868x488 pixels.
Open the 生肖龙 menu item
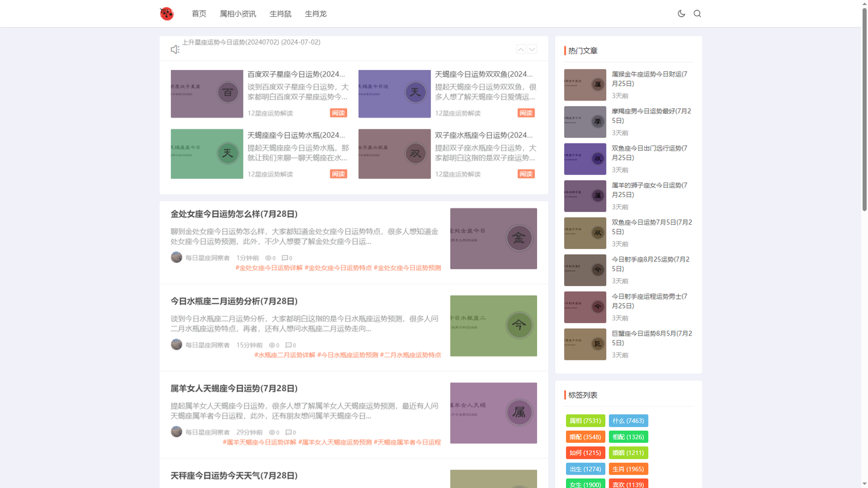[316, 14]
